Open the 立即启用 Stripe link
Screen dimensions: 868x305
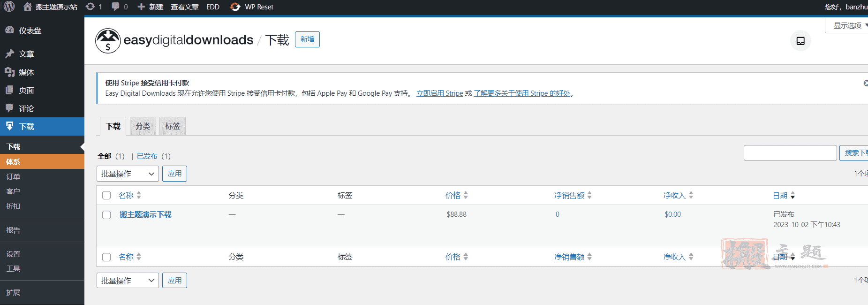point(440,93)
